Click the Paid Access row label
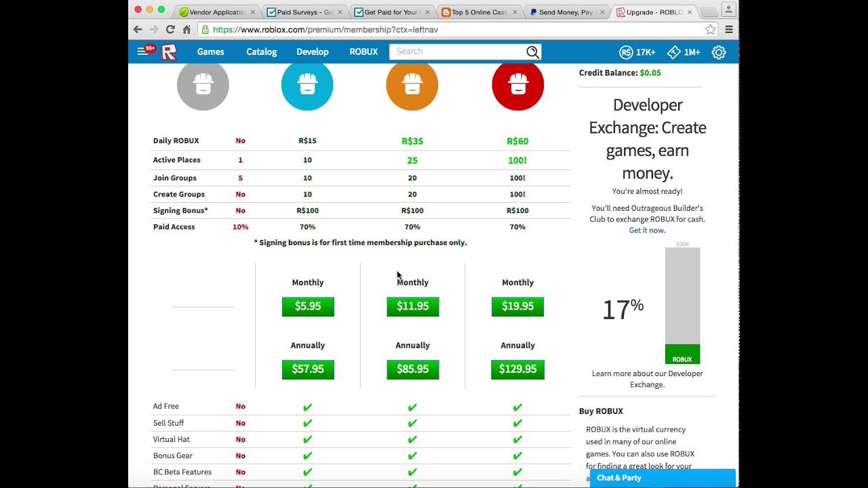Viewport: 868px width, 488px height. (x=174, y=227)
